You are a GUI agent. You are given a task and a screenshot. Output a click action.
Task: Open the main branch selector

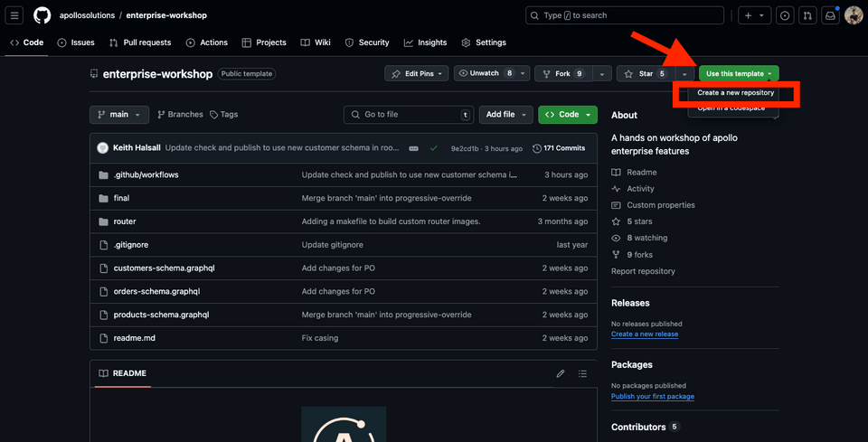coord(119,115)
